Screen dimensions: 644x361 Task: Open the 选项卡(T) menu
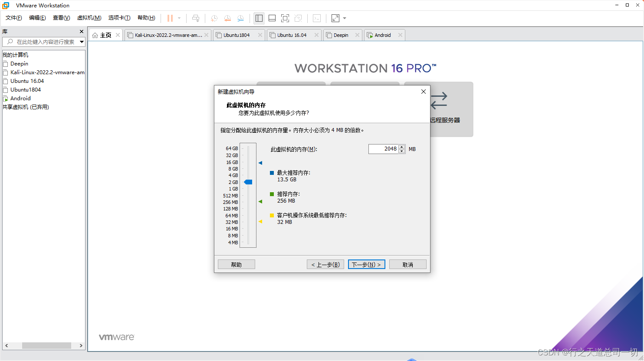119,18
